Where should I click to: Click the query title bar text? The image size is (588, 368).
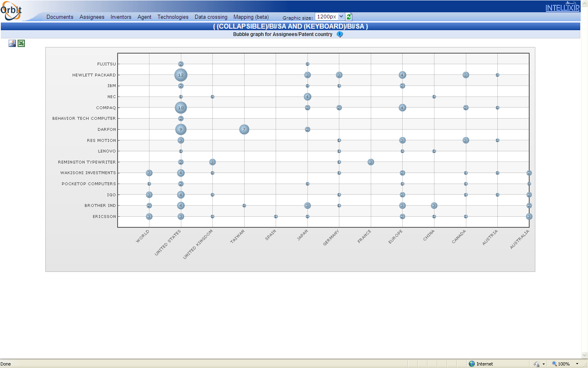tap(290, 27)
